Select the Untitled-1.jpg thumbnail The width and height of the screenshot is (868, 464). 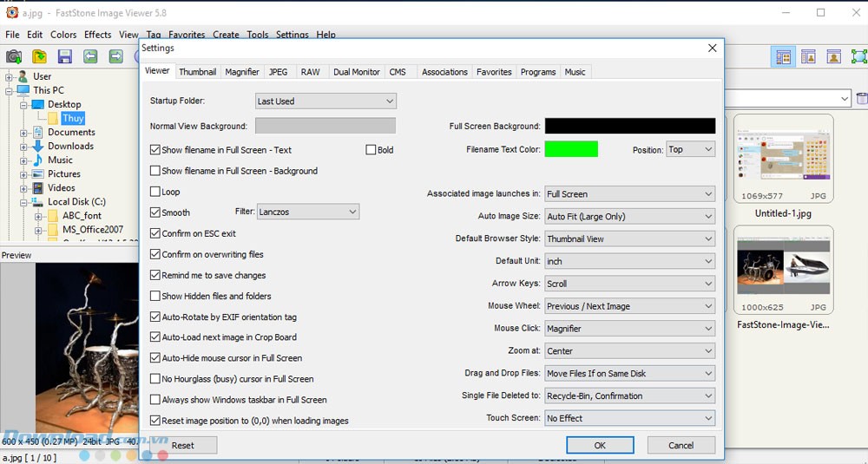(784, 165)
